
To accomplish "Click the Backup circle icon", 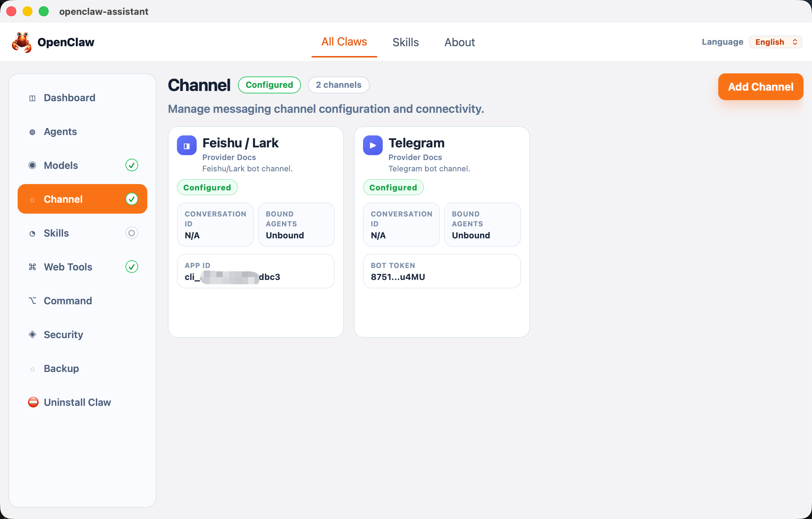I will pos(32,369).
